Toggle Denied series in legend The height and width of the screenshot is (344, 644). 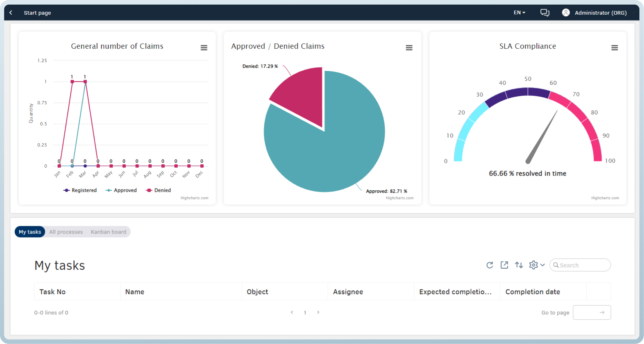[159, 190]
